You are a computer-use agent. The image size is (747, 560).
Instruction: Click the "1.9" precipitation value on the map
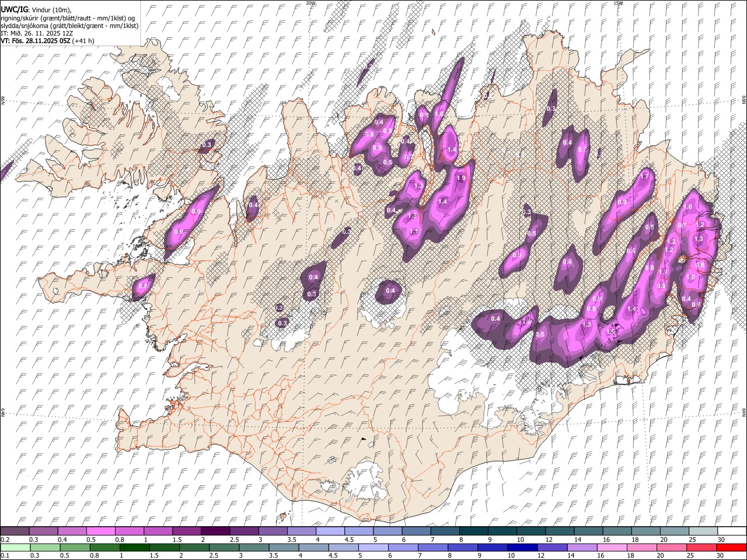(x=461, y=178)
